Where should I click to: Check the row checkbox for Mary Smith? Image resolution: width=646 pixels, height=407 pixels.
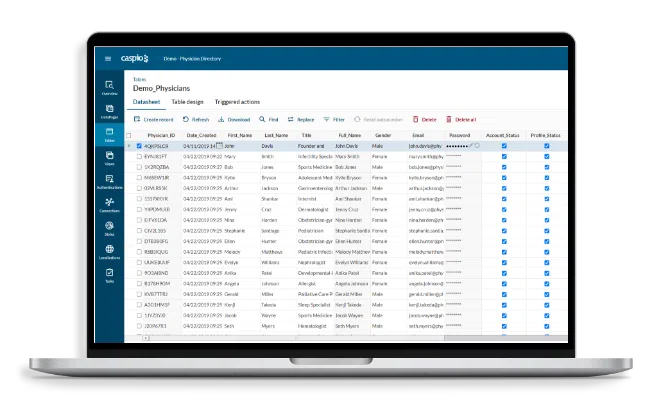pos(139,156)
